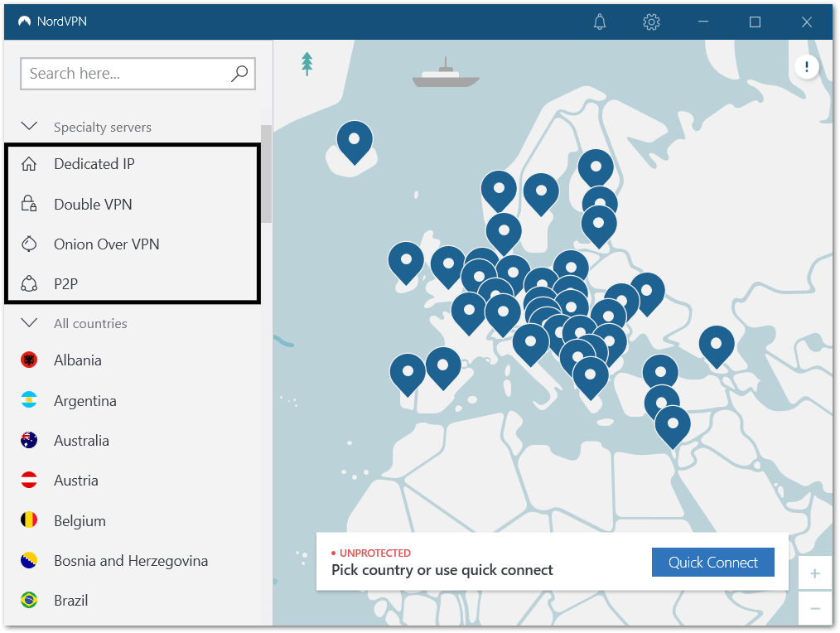Select Bosnia and Herzegovina in list
The image size is (840, 633).
pyautogui.click(x=133, y=560)
